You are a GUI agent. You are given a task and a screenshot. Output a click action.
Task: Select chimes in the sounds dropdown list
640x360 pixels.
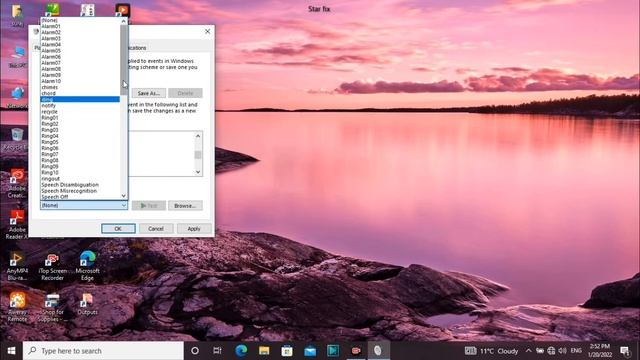(80, 87)
